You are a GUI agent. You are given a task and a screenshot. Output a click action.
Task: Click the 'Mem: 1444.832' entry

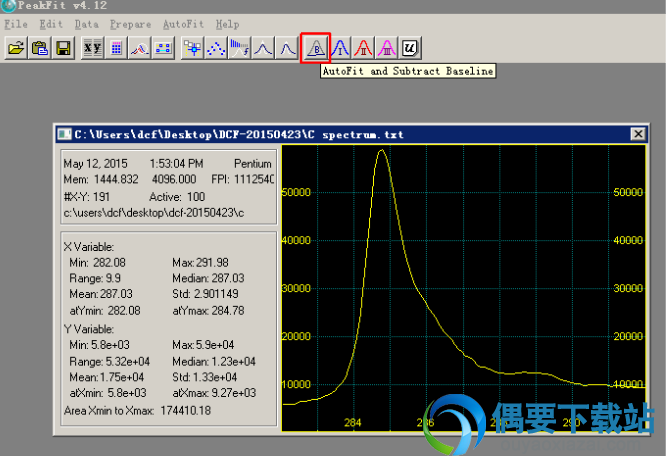tap(101, 180)
